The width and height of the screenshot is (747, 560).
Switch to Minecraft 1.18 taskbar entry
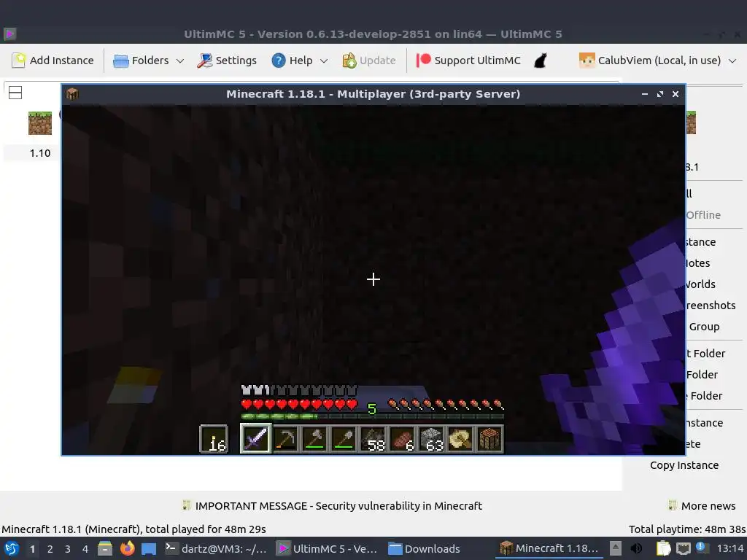coord(549,548)
